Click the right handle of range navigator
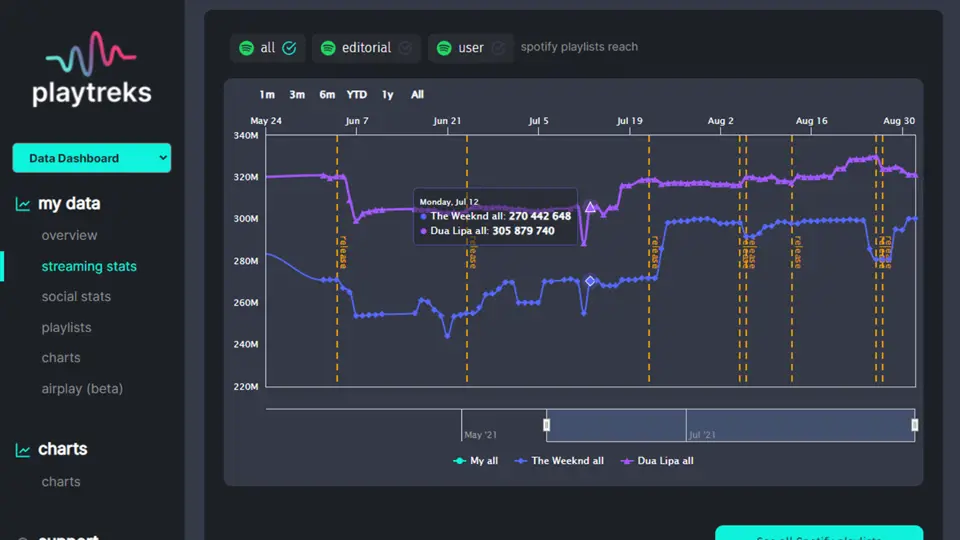 915,425
